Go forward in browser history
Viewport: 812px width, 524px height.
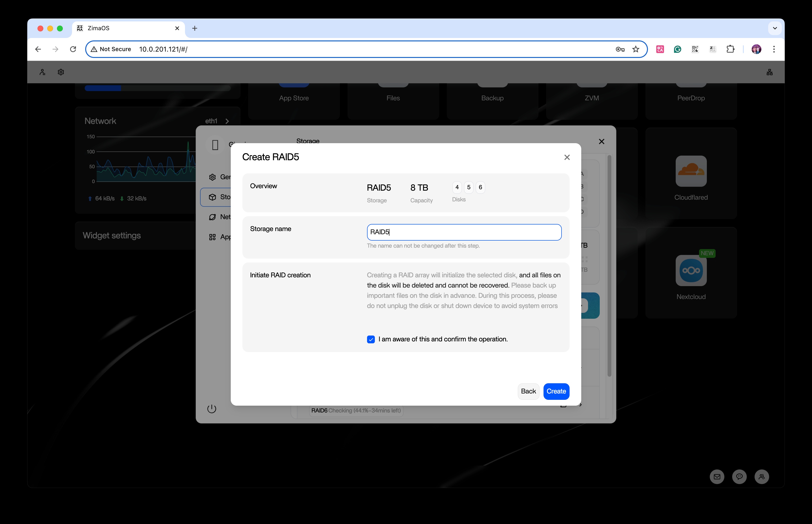tap(55, 49)
